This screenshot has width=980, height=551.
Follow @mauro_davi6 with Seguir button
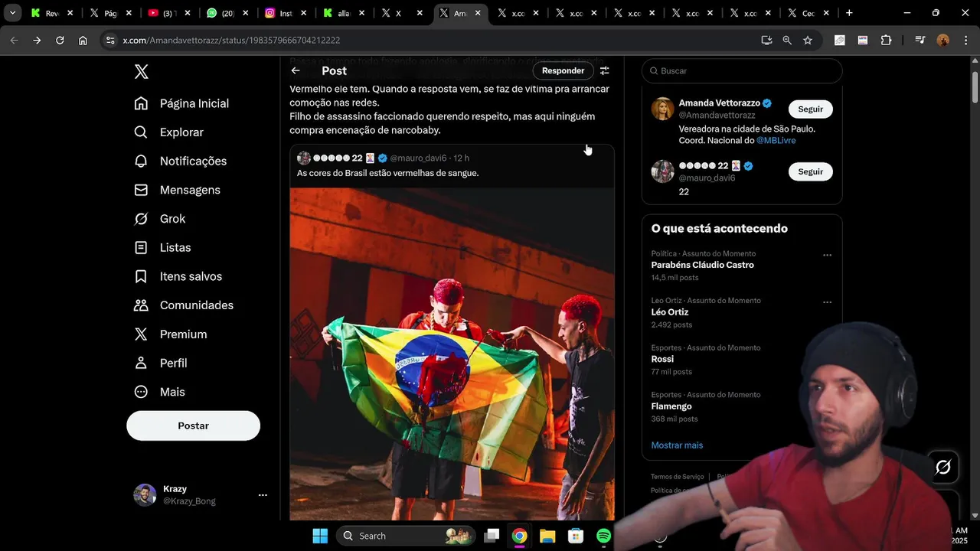(x=810, y=171)
